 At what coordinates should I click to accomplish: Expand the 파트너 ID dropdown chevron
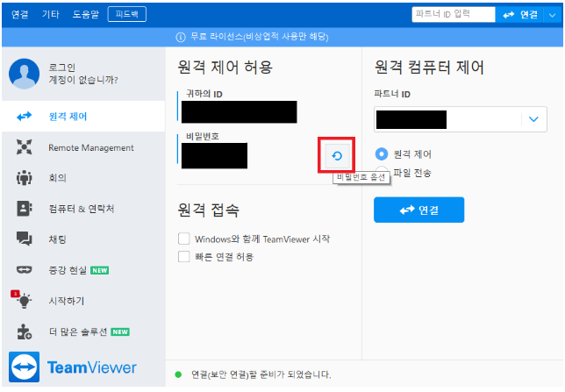tap(533, 119)
